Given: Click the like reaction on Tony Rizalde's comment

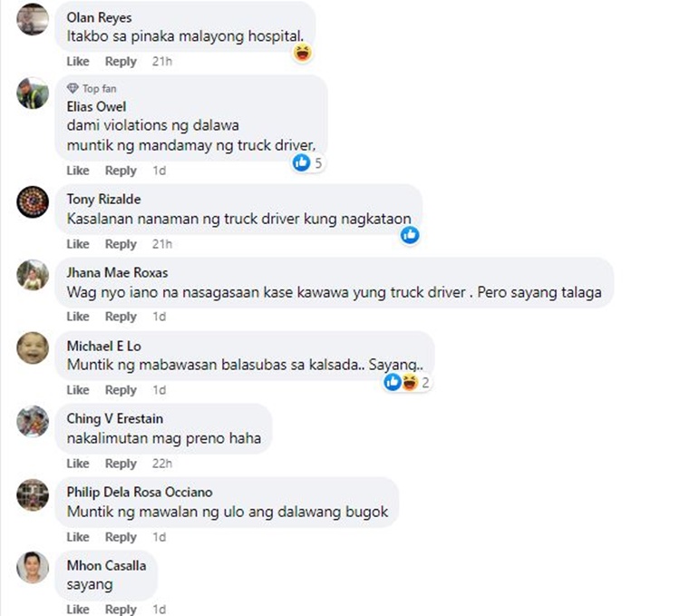Looking at the screenshot, I should [x=410, y=235].
